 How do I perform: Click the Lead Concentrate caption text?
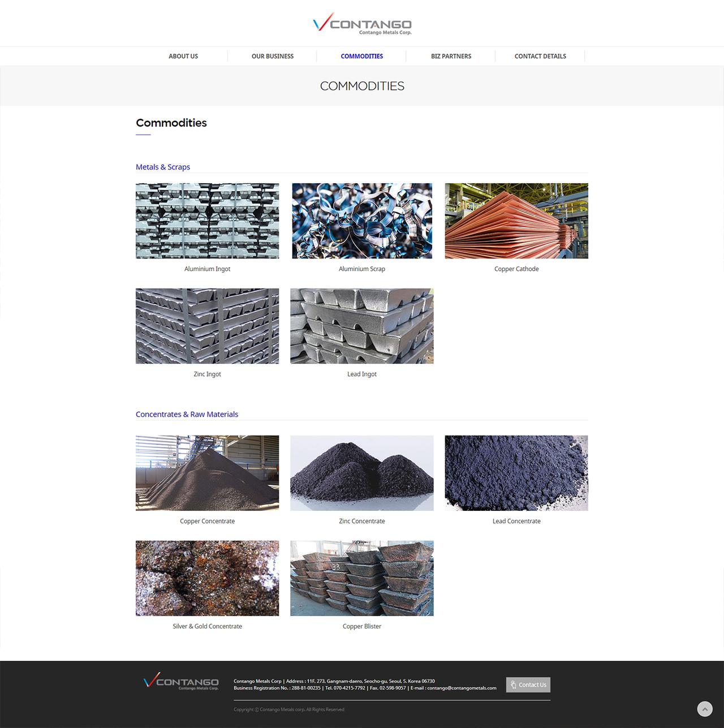(516, 522)
